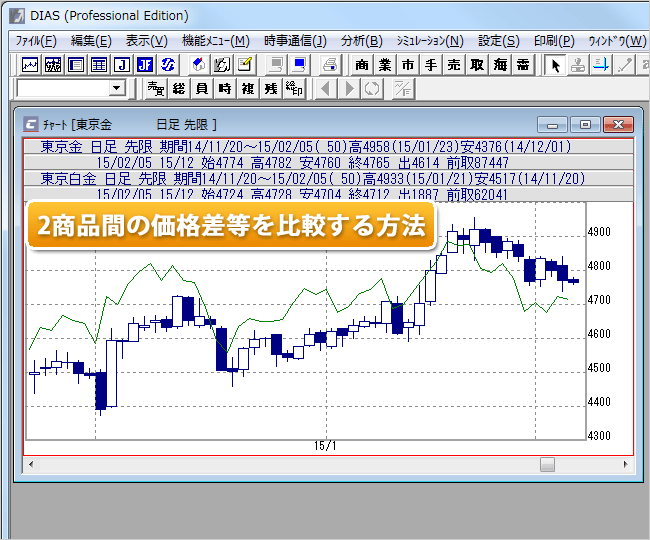Open the ファイル(F) menu
This screenshot has height=540, width=650.
tap(36, 41)
